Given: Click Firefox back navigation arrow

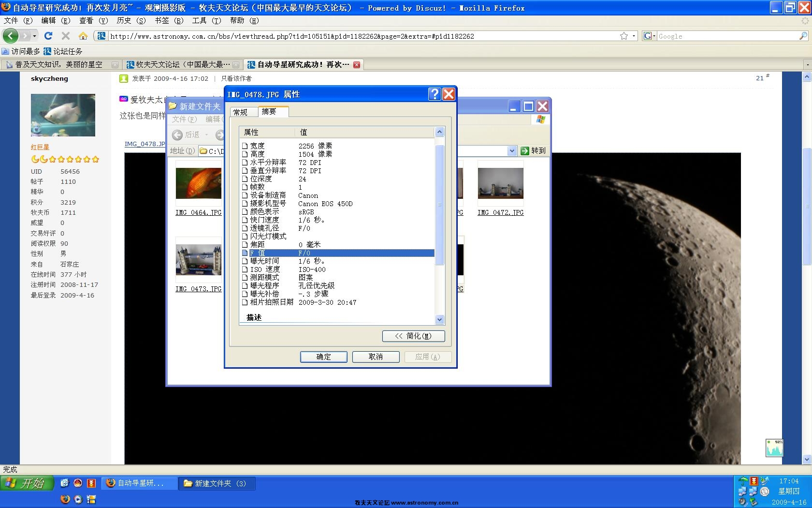Looking at the screenshot, I should [x=11, y=36].
